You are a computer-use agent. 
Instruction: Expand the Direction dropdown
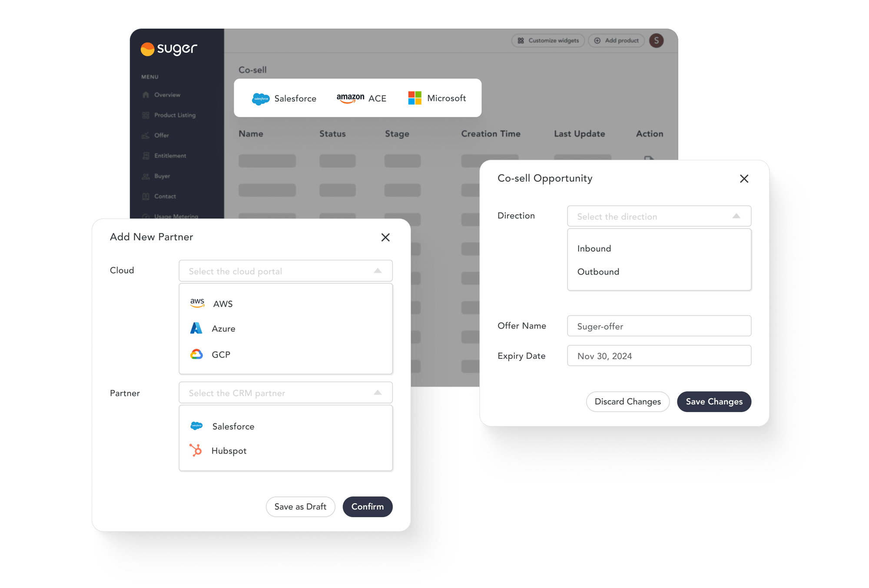point(659,217)
